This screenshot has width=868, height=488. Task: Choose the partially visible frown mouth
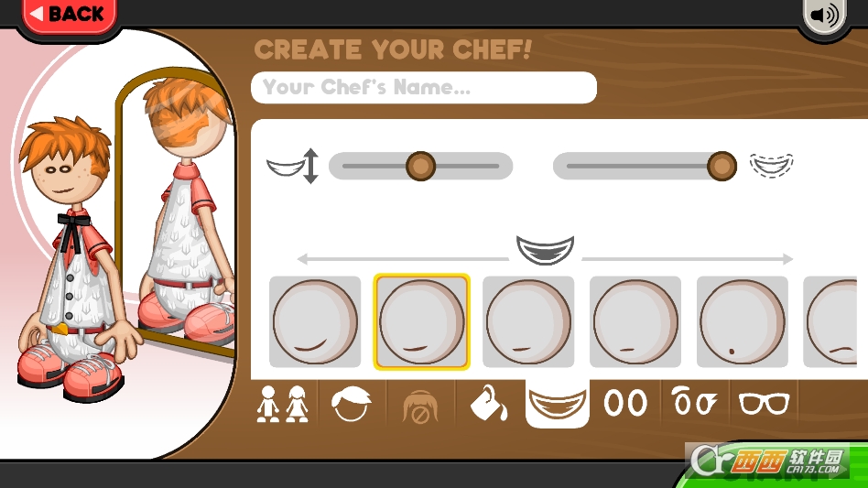830,321
